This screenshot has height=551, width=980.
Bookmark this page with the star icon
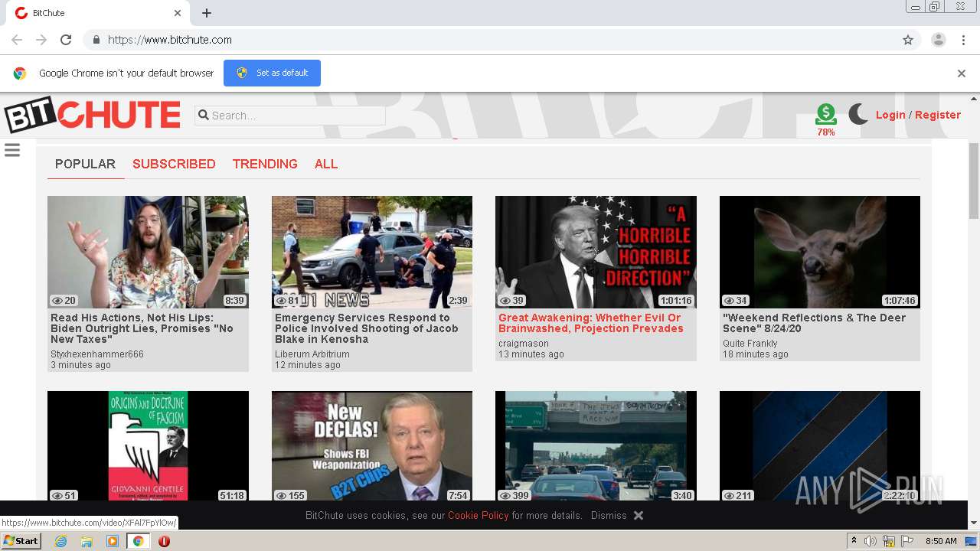(908, 40)
